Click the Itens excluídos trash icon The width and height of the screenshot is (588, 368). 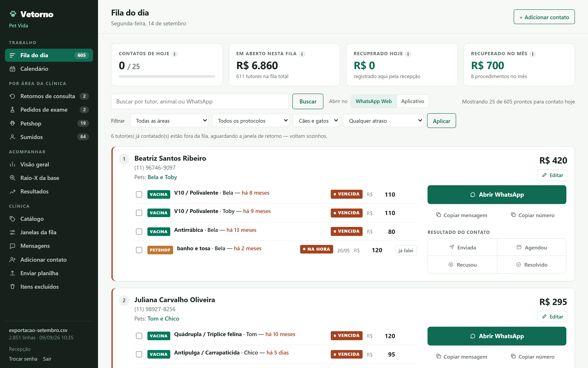pyautogui.click(x=12, y=287)
